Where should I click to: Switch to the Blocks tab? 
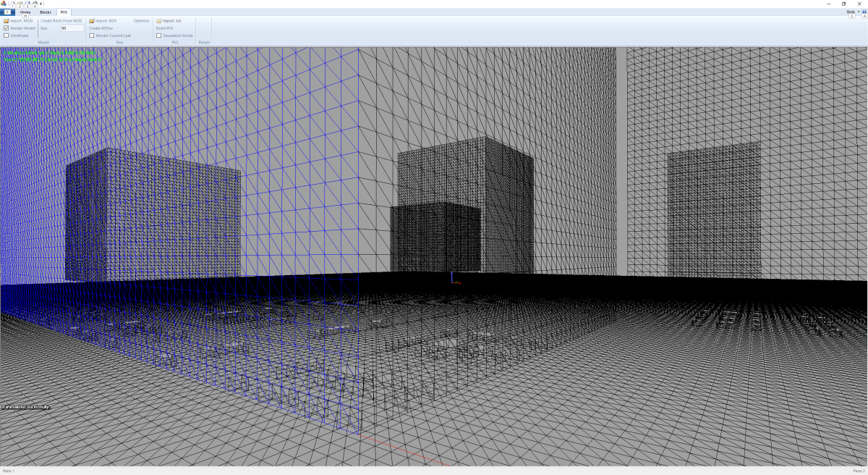pyautogui.click(x=45, y=12)
